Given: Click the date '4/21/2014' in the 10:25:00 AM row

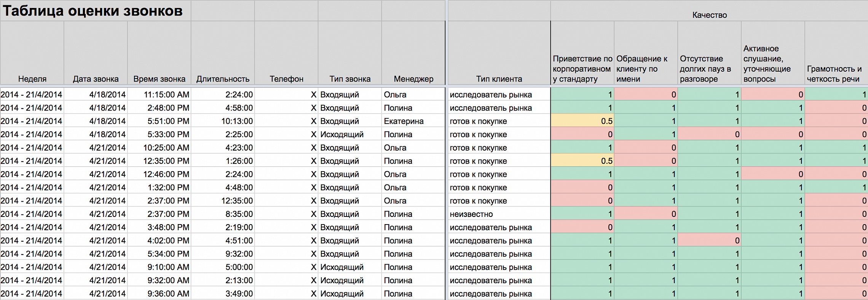Looking at the screenshot, I should click(x=96, y=148).
